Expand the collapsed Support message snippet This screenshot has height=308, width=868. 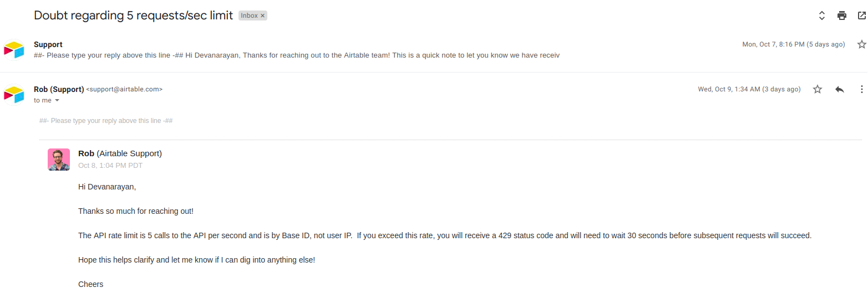pos(300,55)
